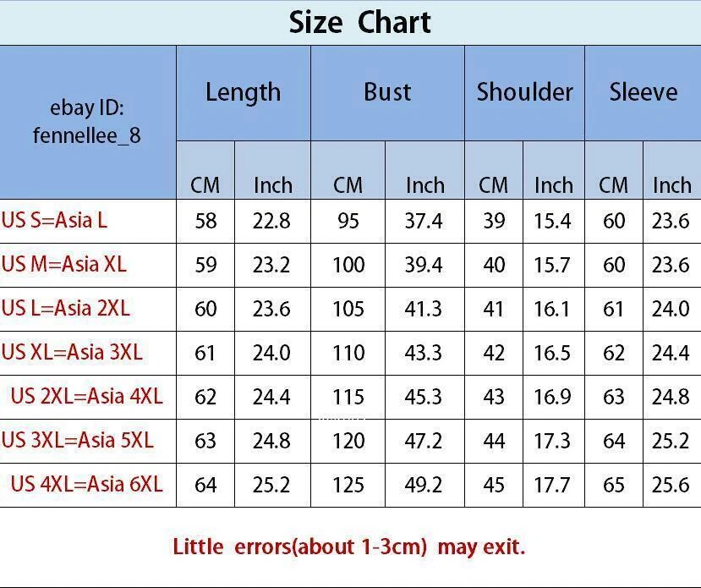Click the US 3XL=Asia 5XL row label
Viewport: 701px width, 588px height.
tap(77, 440)
